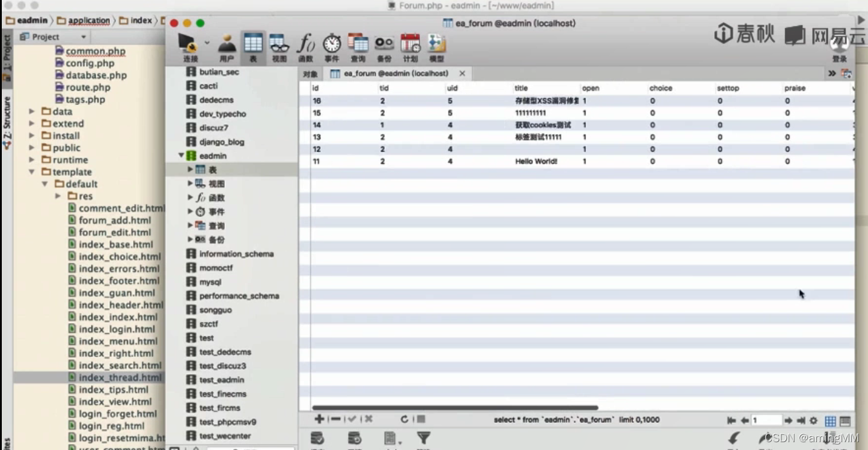Collapse the eadmin database node
The height and width of the screenshot is (450, 868).
click(x=181, y=155)
